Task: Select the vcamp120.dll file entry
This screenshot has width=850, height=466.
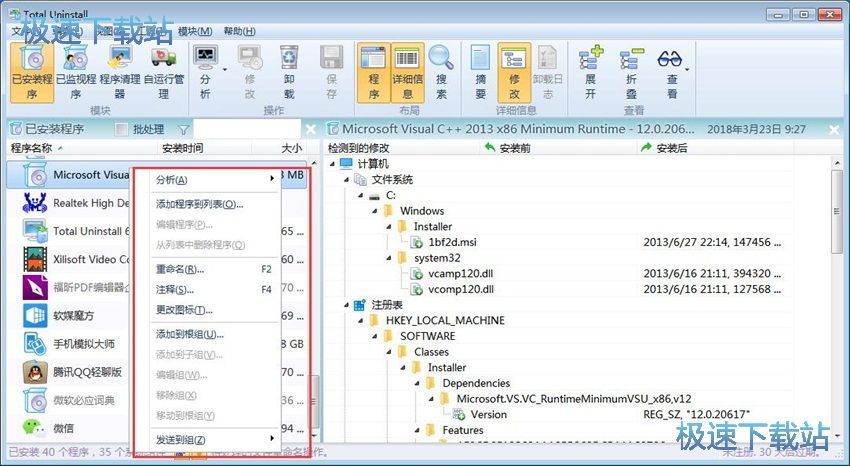Action: pyautogui.click(x=460, y=274)
